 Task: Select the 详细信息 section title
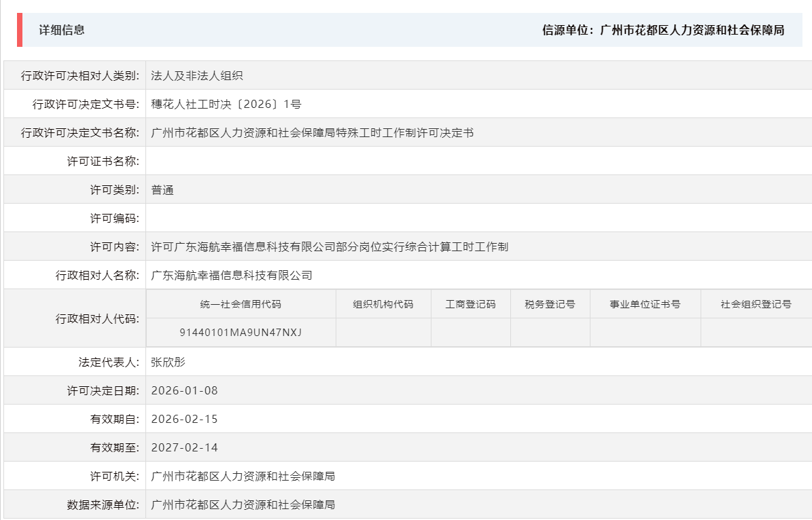pos(53,30)
